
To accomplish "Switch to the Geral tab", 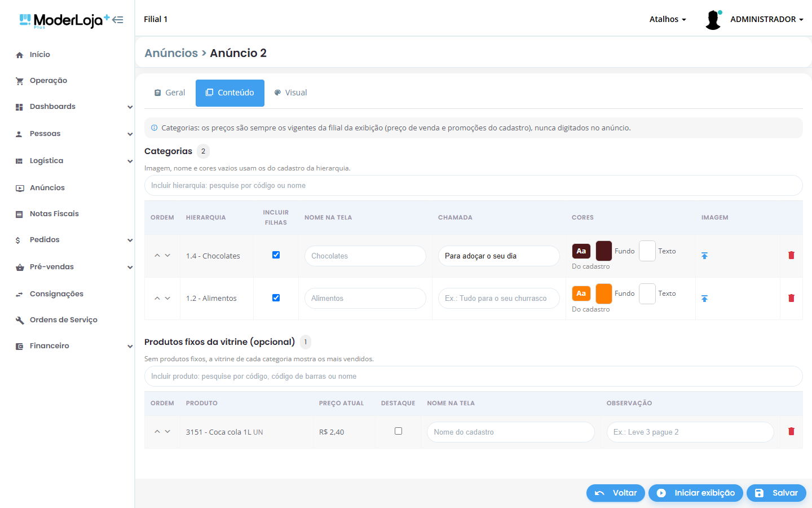I will point(170,93).
